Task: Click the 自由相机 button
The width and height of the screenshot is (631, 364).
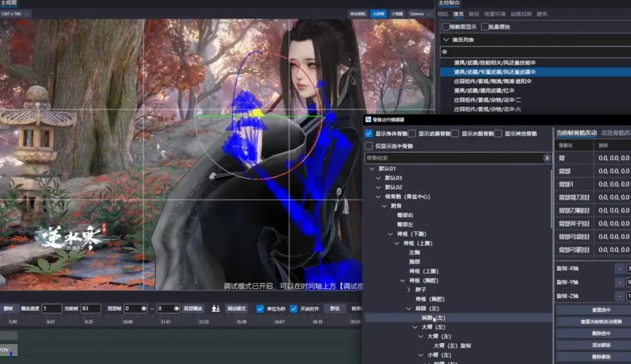Action: 358,14
